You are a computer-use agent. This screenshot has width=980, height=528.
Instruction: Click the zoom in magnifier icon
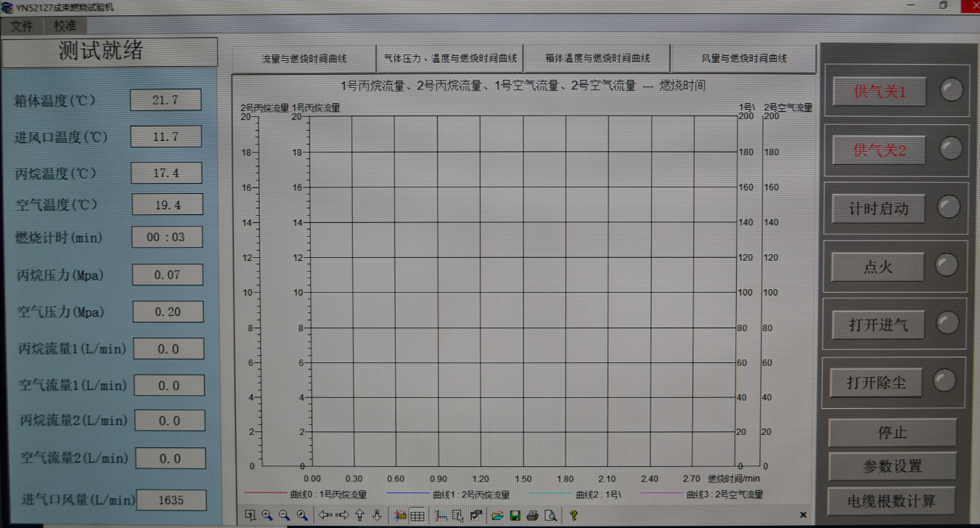click(x=267, y=515)
